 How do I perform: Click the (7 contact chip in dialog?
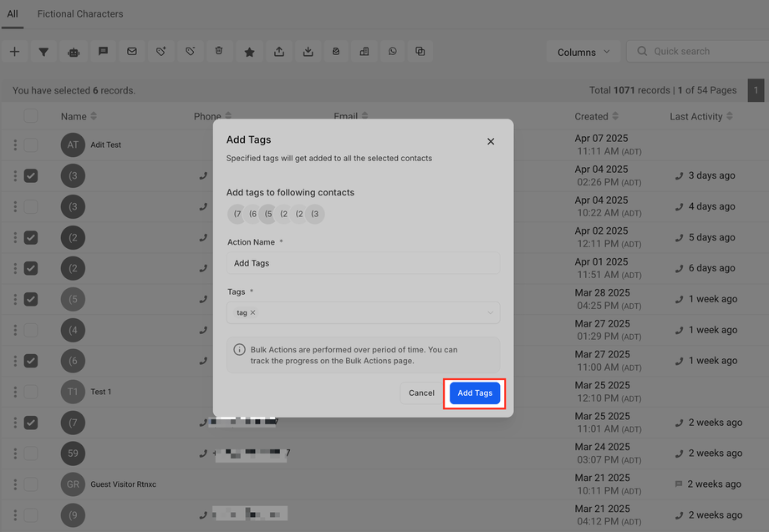point(237,214)
